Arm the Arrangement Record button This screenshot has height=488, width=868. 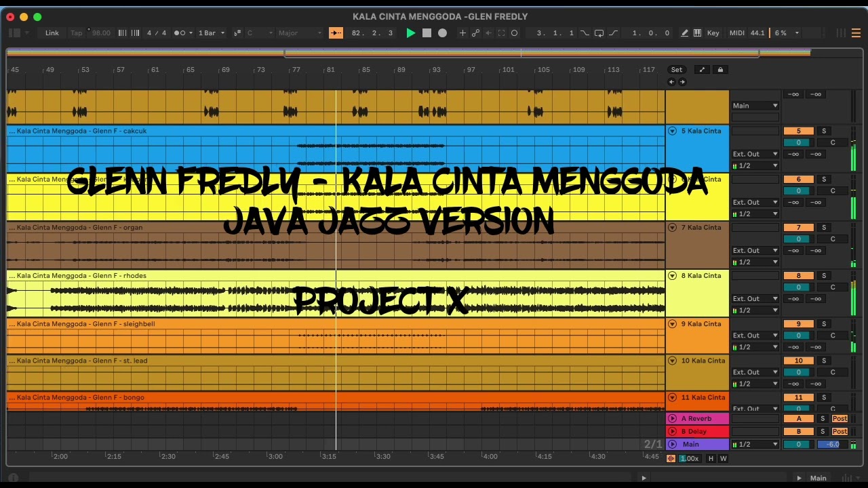pos(442,33)
